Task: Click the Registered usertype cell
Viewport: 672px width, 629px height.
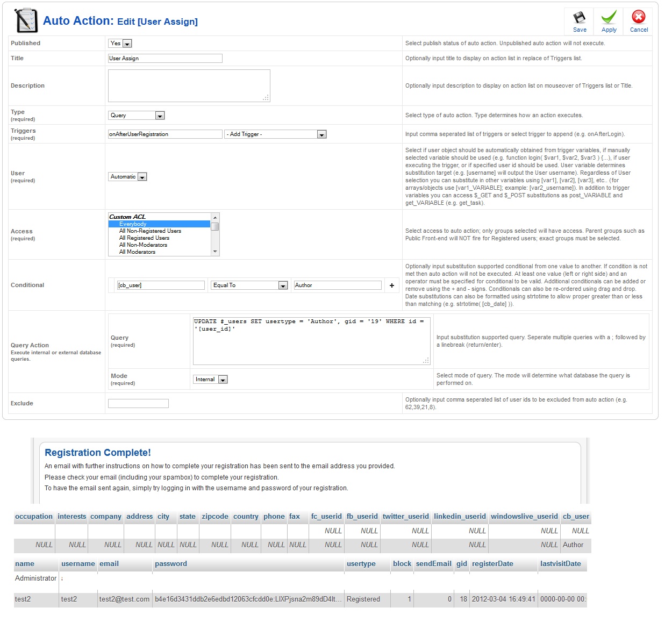Action: click(363, 599)
